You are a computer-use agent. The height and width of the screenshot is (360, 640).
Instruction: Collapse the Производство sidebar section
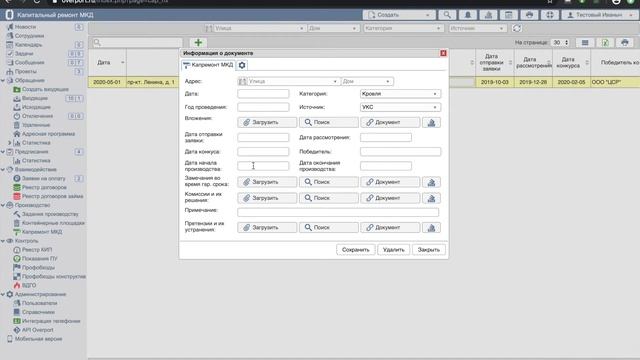point(3,205)
